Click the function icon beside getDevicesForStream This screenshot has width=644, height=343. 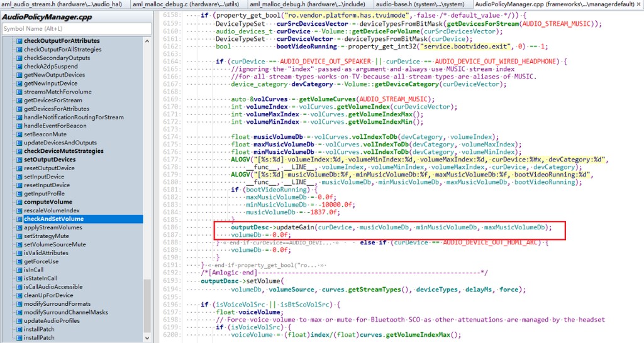click(x=19, y=100)
